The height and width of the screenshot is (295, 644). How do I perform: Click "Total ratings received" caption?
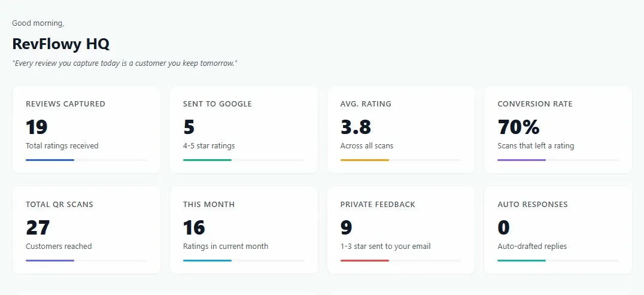tap(62, 146)
